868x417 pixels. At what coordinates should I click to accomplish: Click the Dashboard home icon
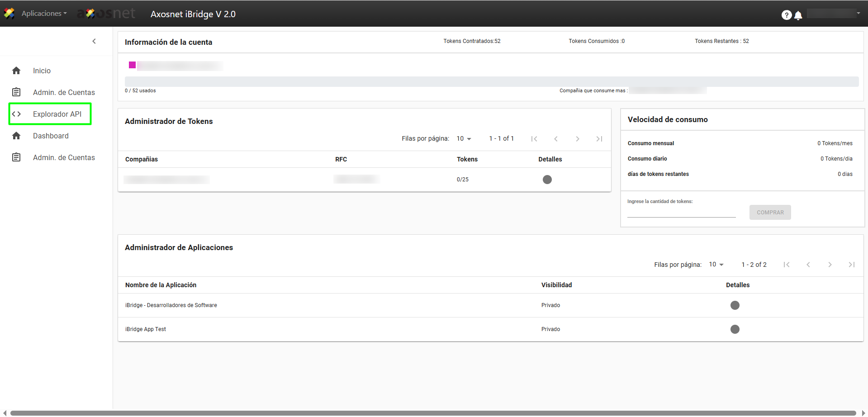tap(16, 136)
